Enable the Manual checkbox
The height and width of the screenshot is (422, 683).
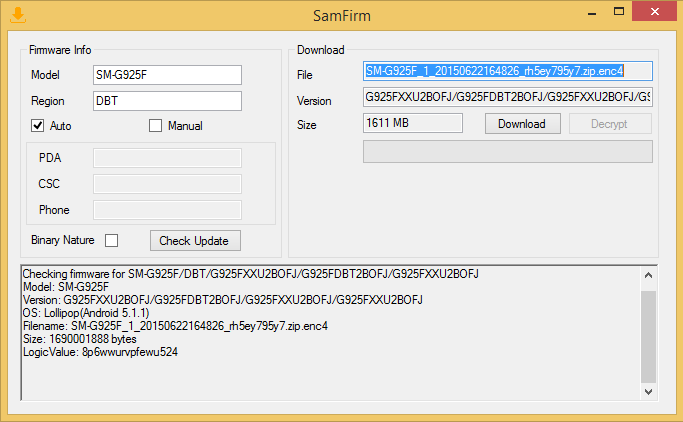155,125
